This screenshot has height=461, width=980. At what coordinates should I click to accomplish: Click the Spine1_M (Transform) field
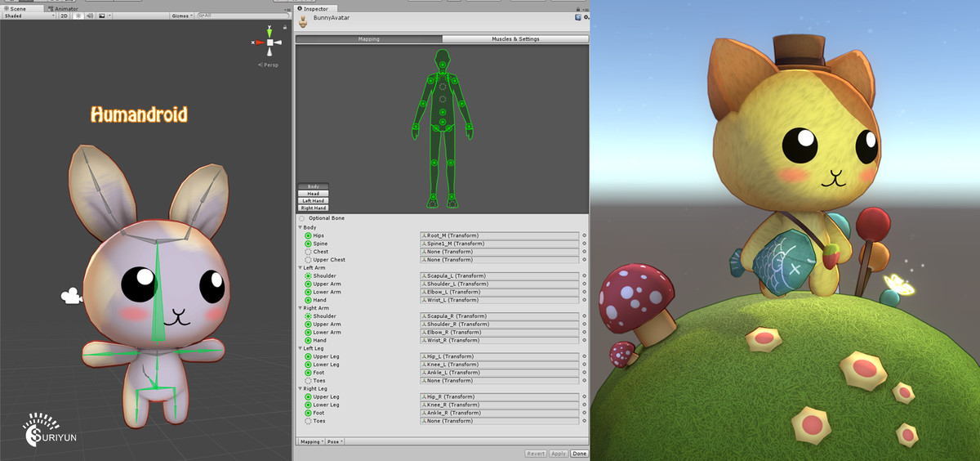500,244
